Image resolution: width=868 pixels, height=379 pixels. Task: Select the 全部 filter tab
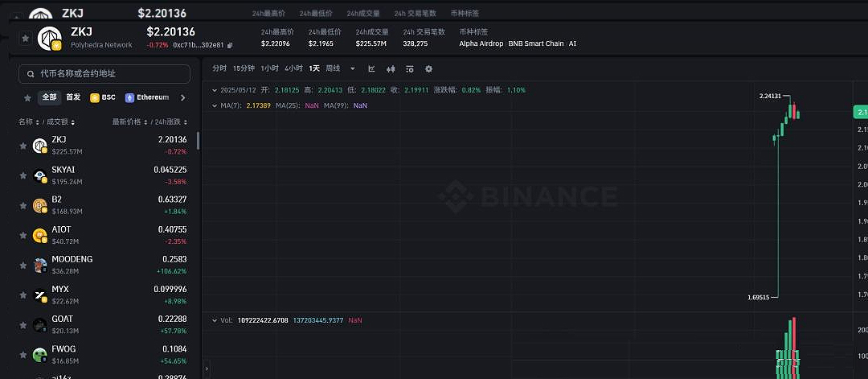click(x=49, y=97)
